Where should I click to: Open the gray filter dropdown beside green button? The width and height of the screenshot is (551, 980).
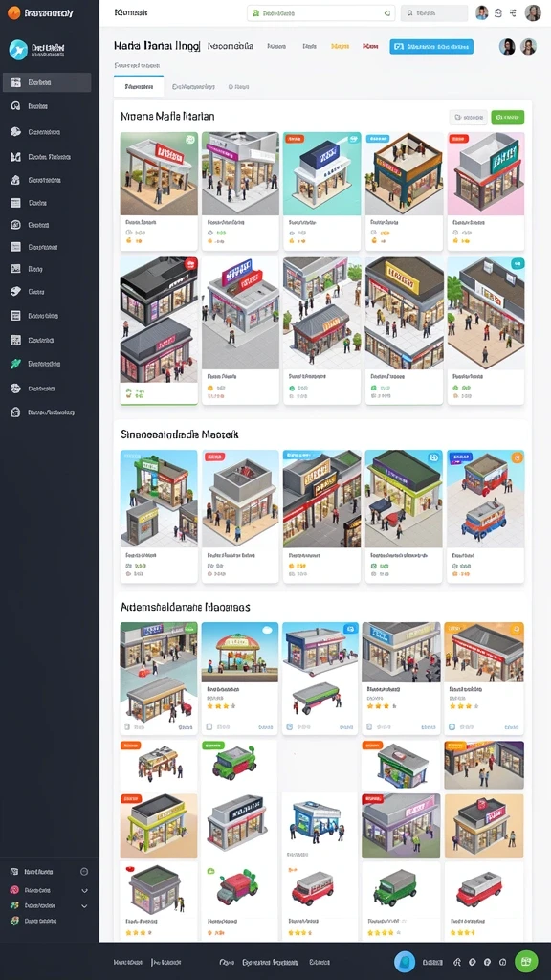[x=468, y=117]
